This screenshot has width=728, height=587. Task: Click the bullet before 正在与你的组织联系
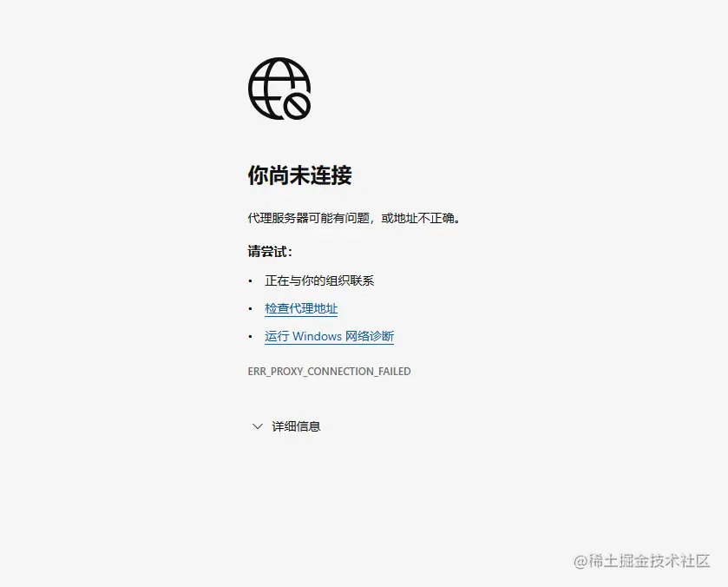pyautogui.click(x=251, y=280)
